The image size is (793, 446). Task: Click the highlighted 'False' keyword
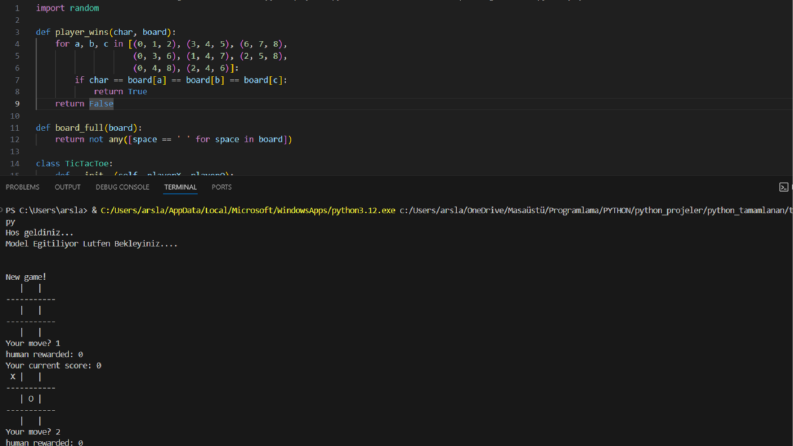tap(101, 104)
